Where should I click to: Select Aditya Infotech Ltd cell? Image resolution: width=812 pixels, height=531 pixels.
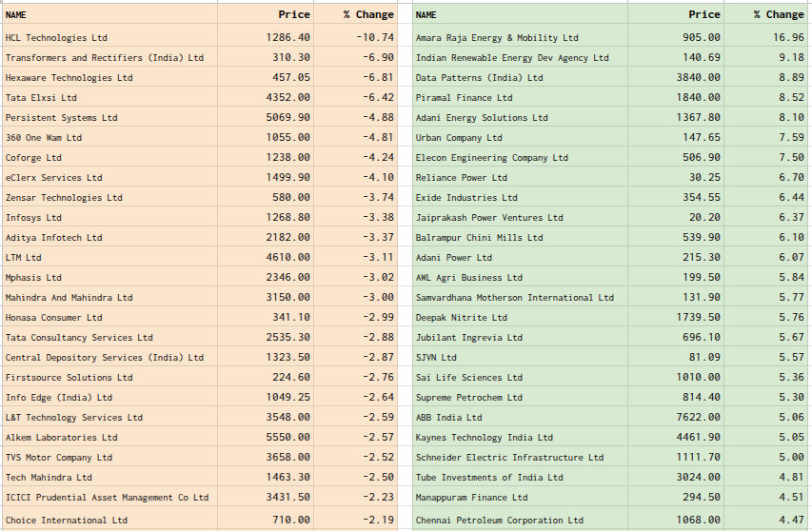point(109,238)
